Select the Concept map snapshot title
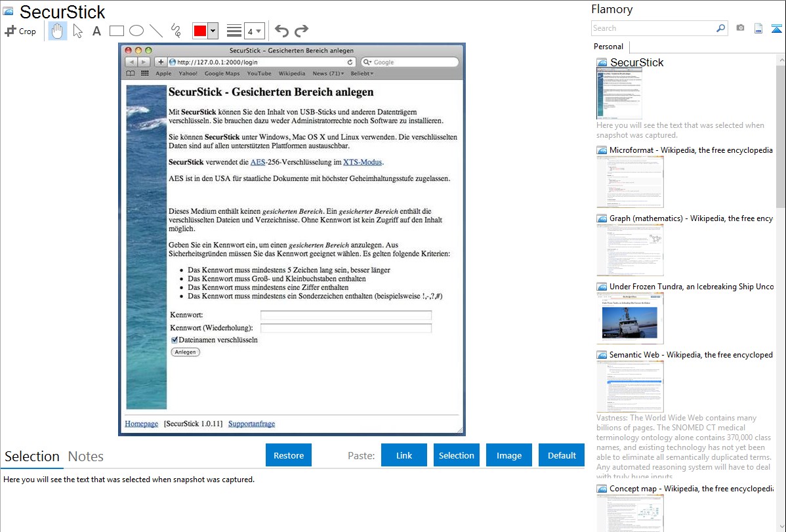786x532 pixels. (x=692, y=488)
